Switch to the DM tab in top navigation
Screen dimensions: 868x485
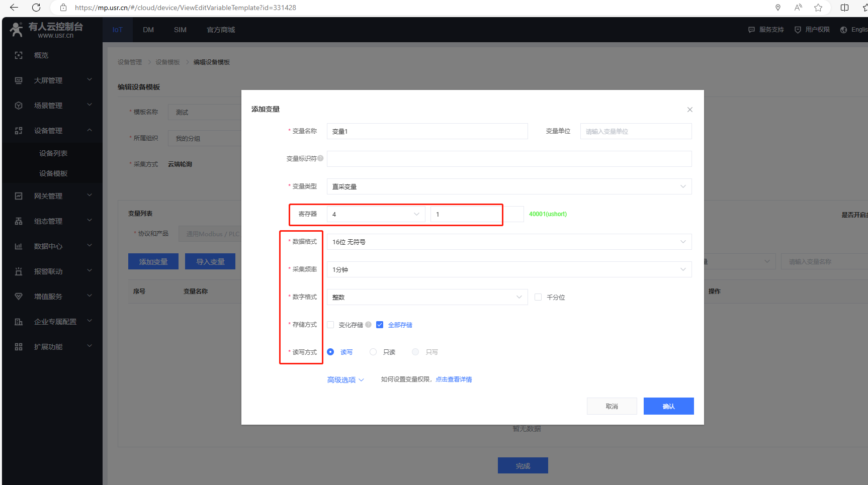coord(148,30)
